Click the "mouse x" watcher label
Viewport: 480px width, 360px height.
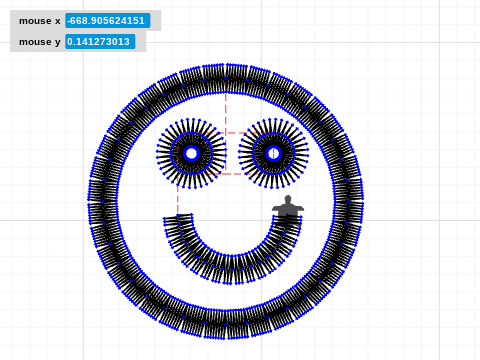[x=40, y=21]
